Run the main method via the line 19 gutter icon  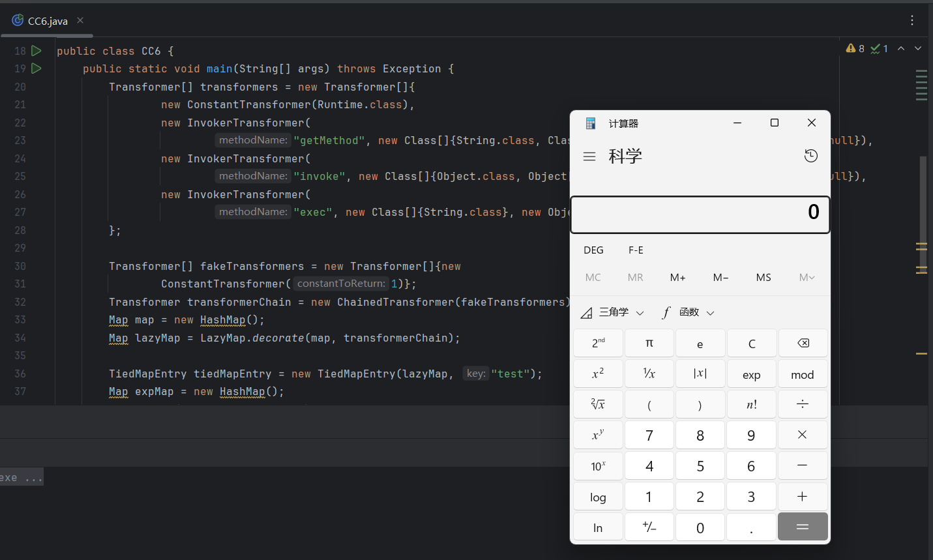[x=37, y=68]
